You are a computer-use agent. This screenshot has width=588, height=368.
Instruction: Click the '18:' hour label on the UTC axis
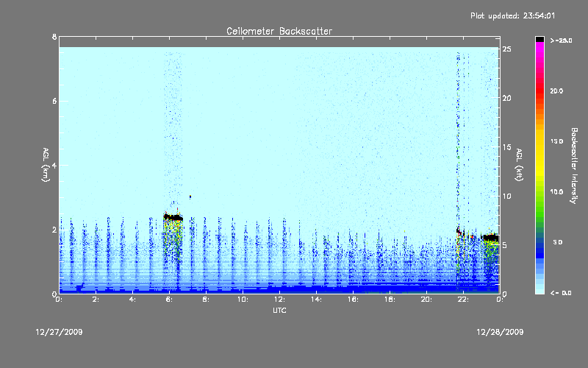pos(390,300)
